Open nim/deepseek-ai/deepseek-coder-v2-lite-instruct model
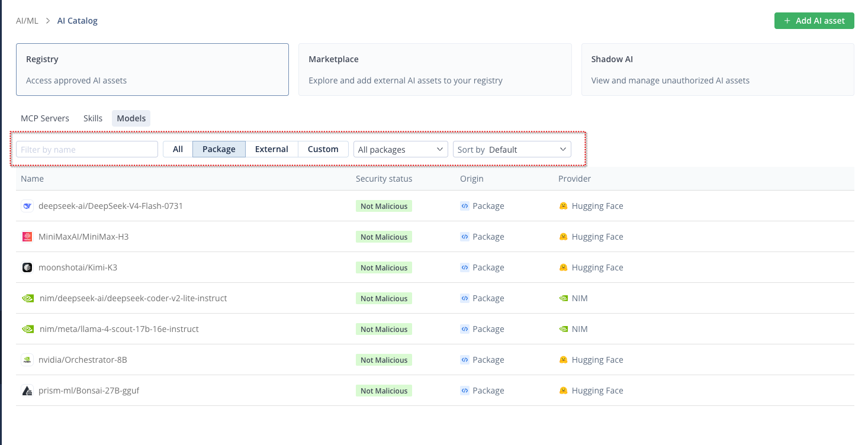Image resolution: width=868 pixels, height=445 pixels. tap(133, 298)
